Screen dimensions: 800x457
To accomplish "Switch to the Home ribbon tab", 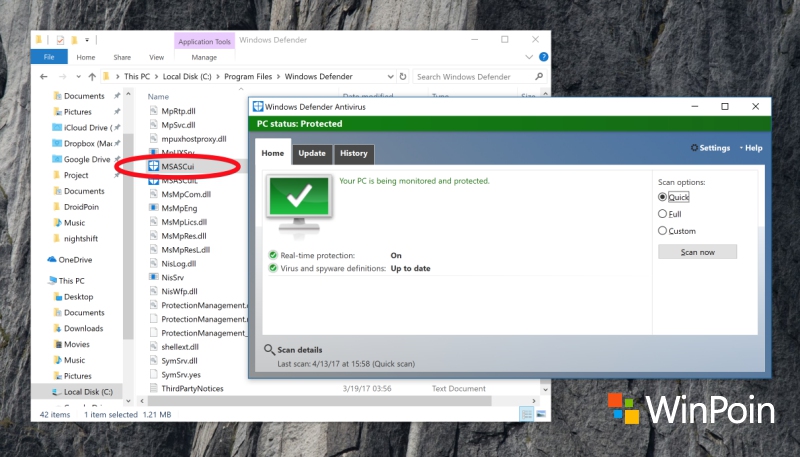I will click(86, 57).
